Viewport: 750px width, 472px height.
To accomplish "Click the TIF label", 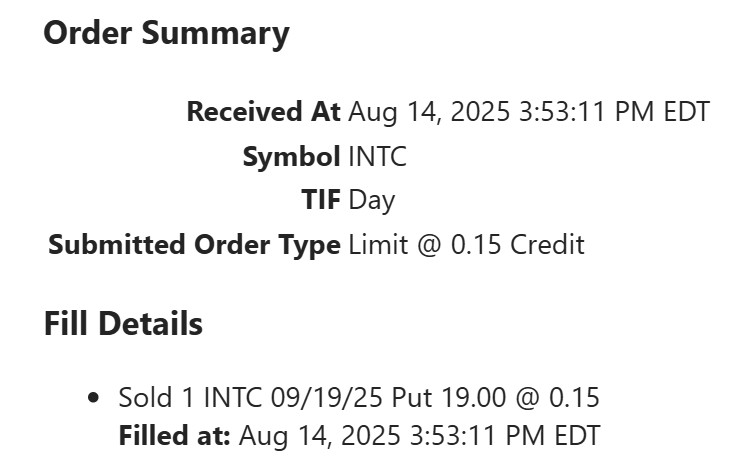I will (x=321, y=200).
